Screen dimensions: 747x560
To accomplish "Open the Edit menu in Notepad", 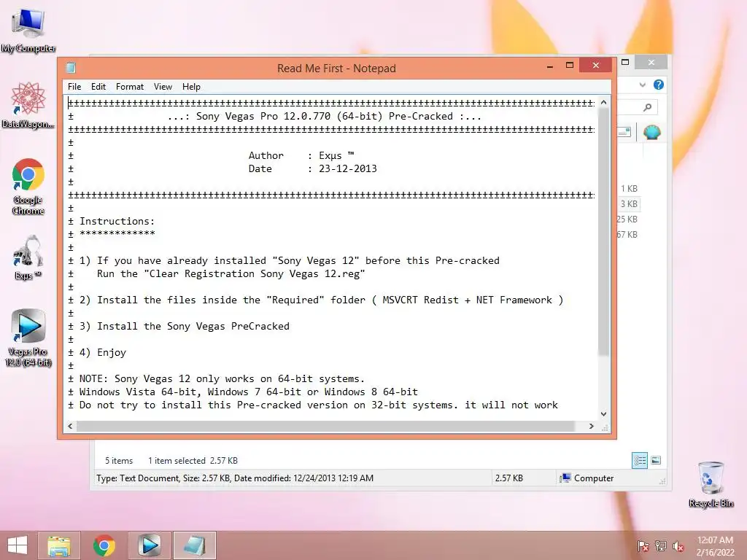I will click(98, 87).
